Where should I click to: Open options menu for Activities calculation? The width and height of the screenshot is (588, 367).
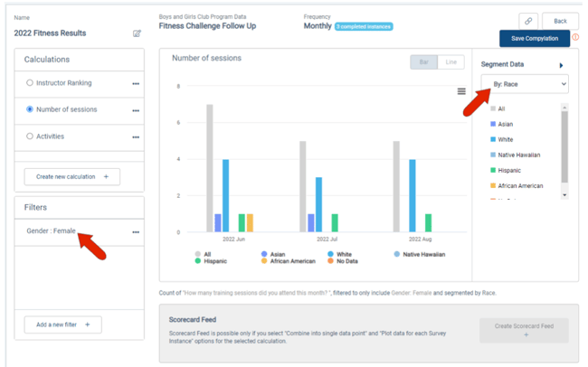[x=136, y=137]
